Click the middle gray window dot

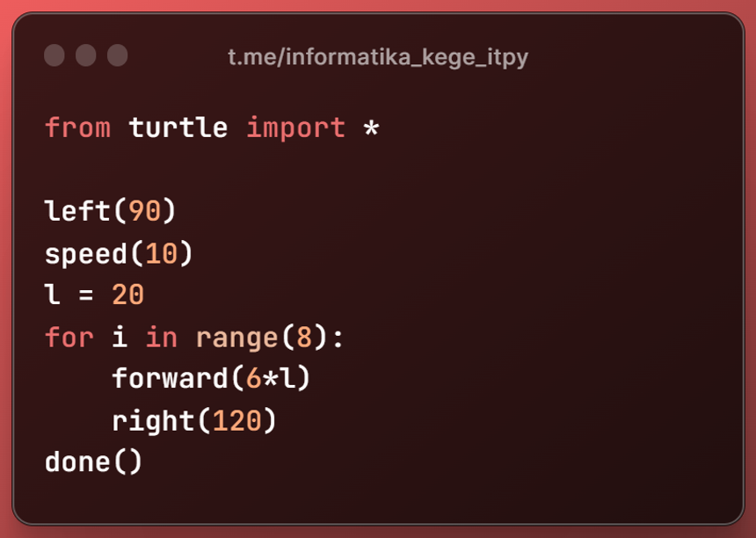tap(86, 56)
